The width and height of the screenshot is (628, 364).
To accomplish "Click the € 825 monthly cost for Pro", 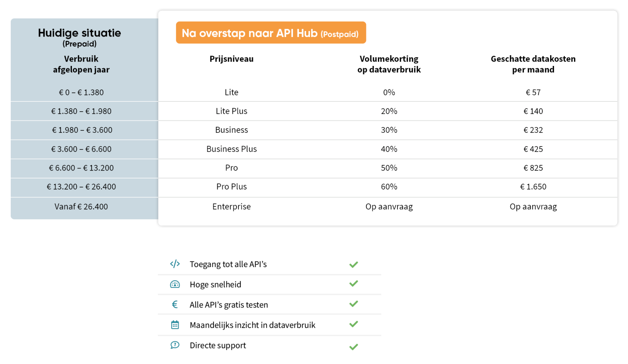I will pyautogui.click(x=533, y=168).
